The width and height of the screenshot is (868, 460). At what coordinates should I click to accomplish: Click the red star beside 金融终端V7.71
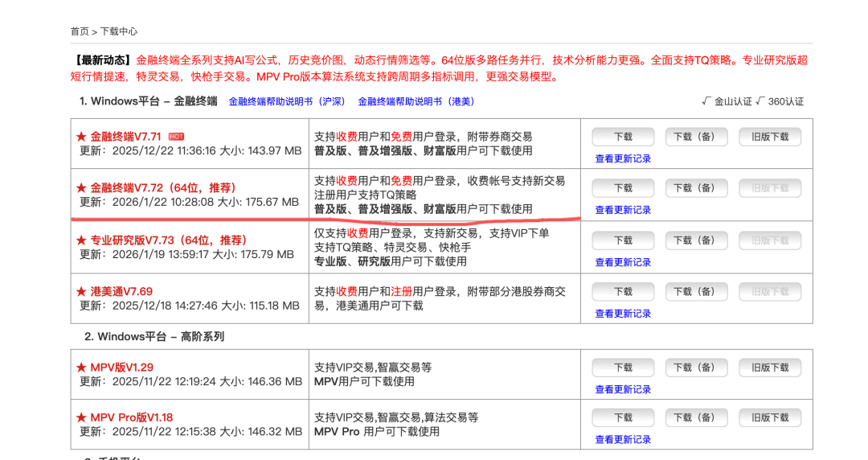point(81,137)
